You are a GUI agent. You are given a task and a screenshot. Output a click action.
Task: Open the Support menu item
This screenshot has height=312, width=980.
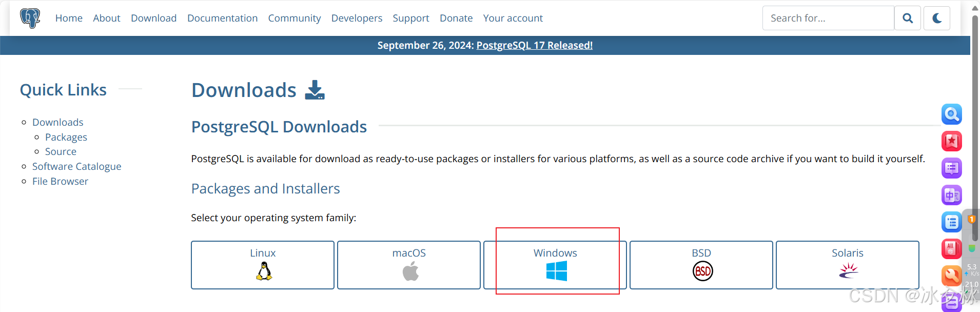(411, 18)
